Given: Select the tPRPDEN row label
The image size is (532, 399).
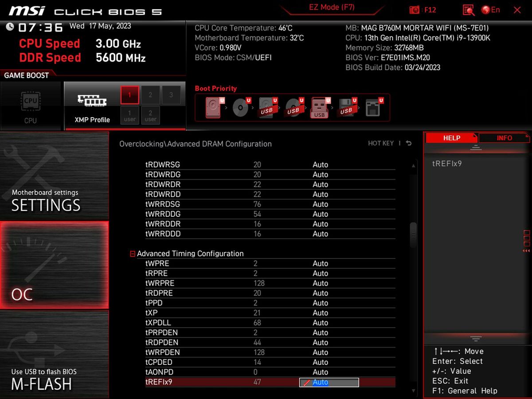Looking at the screenshot, I should 161,332.
